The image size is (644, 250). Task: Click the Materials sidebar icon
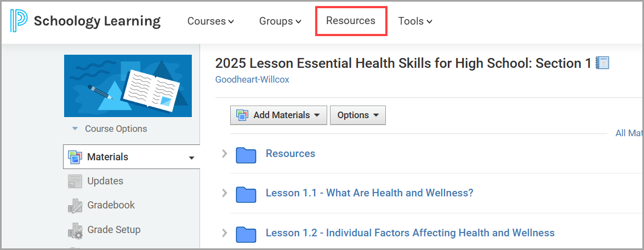75,157
